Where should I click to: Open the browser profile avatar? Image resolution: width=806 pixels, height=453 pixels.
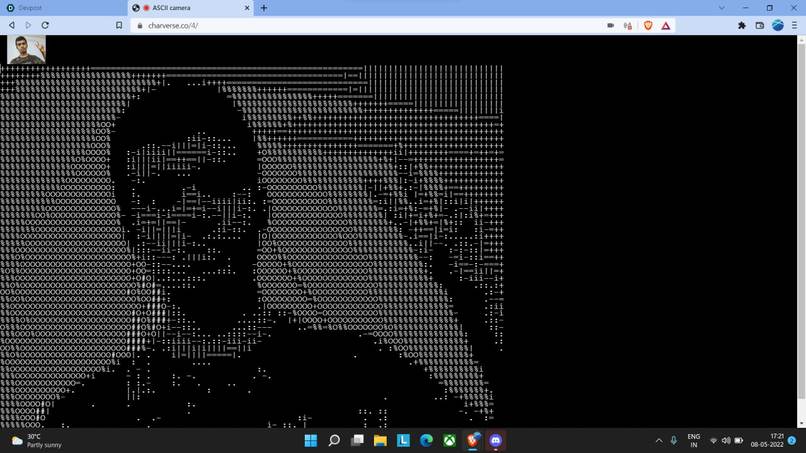pyautogui.click(x=778, y=25)
